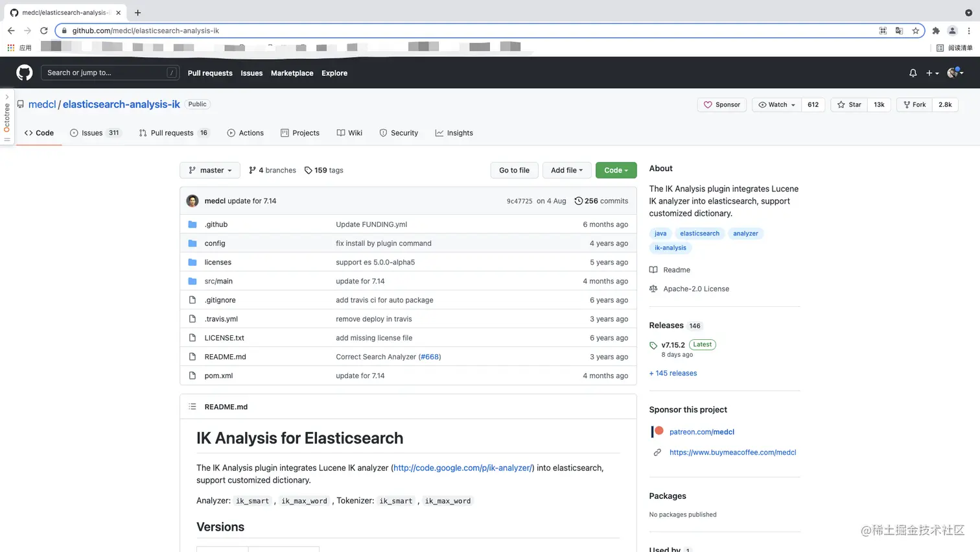
Task: Open the code.google.com ik-analyzer link
Action: (x=463, y=468)
